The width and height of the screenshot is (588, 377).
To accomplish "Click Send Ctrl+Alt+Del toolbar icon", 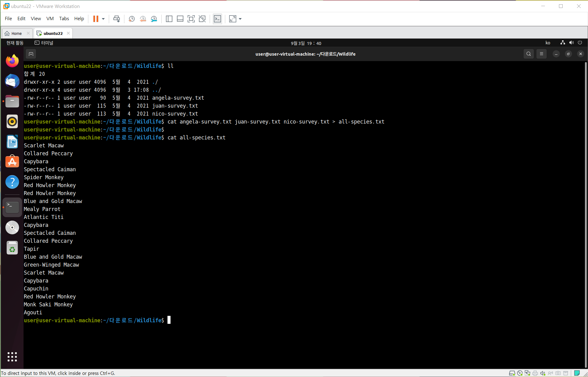I will coord(116,19).
